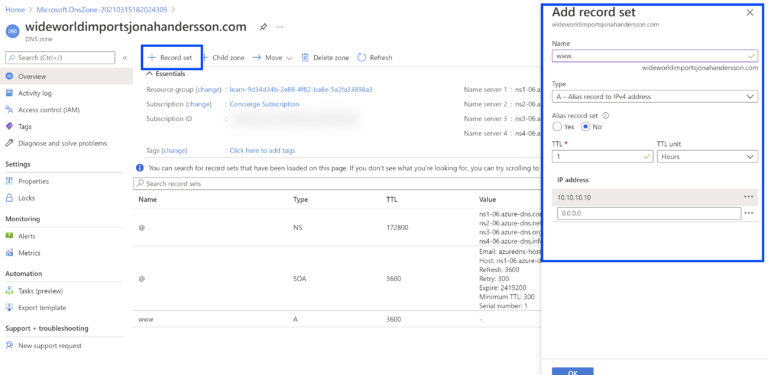This screenshot has height=375, width=768.
Task: Click the 172800 TTL value
Action: (x=397, y=228)
